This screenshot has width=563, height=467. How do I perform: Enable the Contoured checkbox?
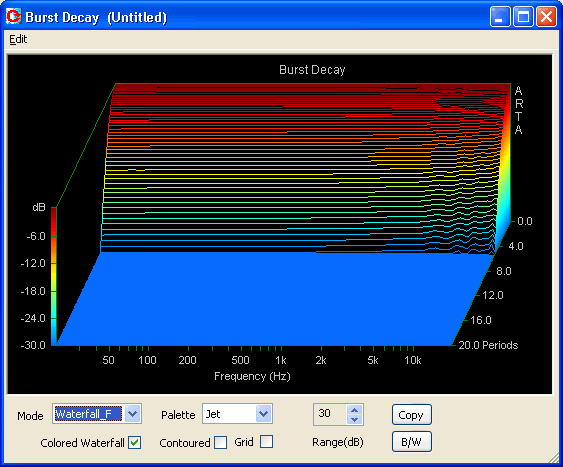(x=220, y=443)
